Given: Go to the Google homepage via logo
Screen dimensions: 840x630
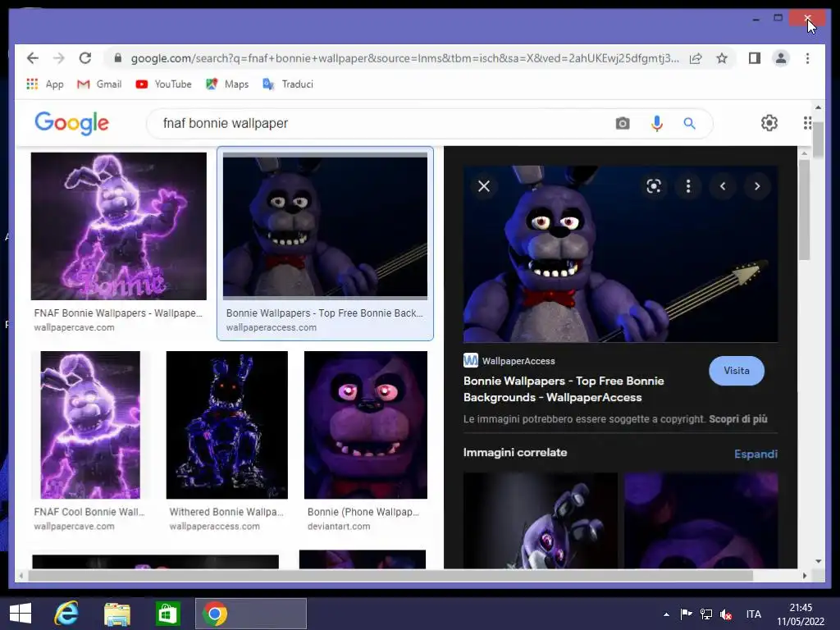Looking at the screenshot, I should [72, 123].
